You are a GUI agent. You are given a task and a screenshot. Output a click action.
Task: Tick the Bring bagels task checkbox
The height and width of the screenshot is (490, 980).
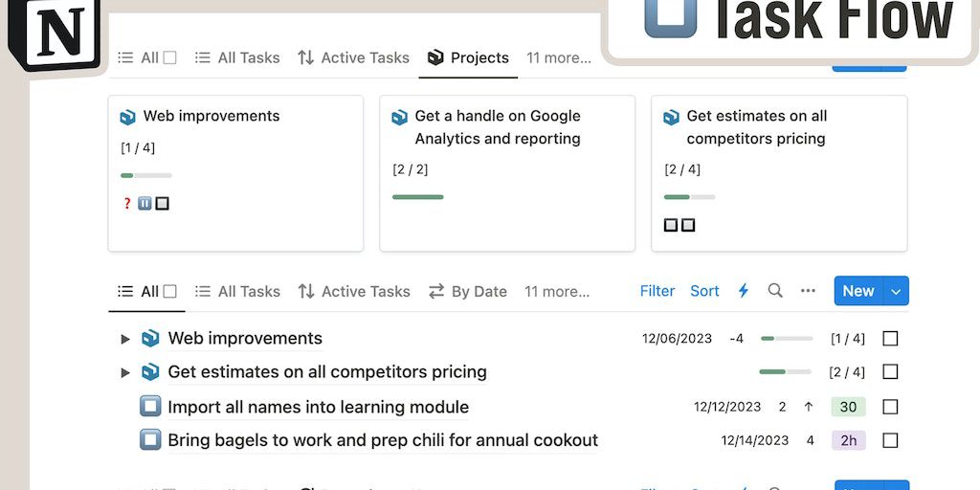[x=890, y=440]
